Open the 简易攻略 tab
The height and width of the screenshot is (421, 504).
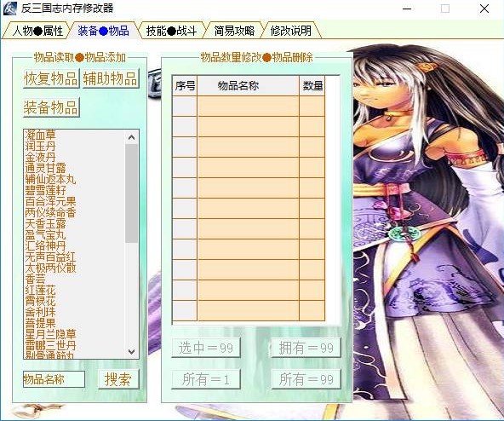(x=234, y=31)
